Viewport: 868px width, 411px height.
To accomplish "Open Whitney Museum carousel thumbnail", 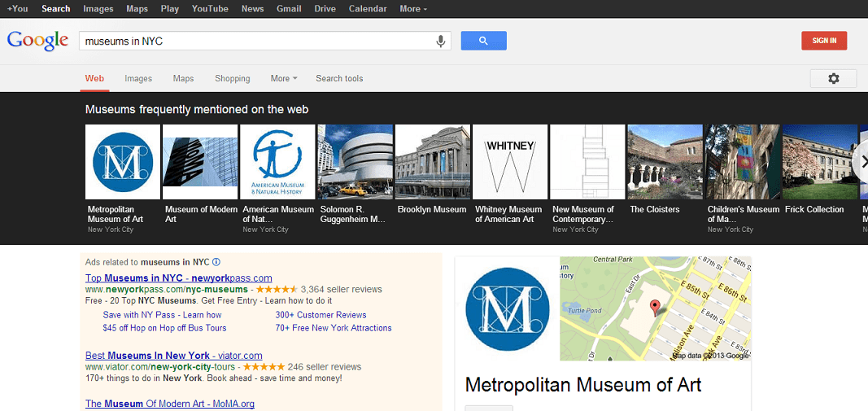I will click(x=510, y=162).
